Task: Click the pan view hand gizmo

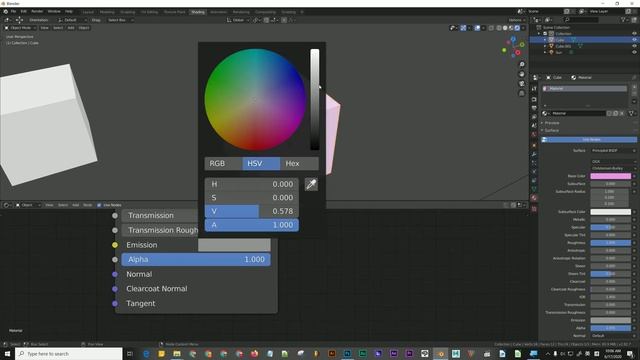Action: pos(522,74)
